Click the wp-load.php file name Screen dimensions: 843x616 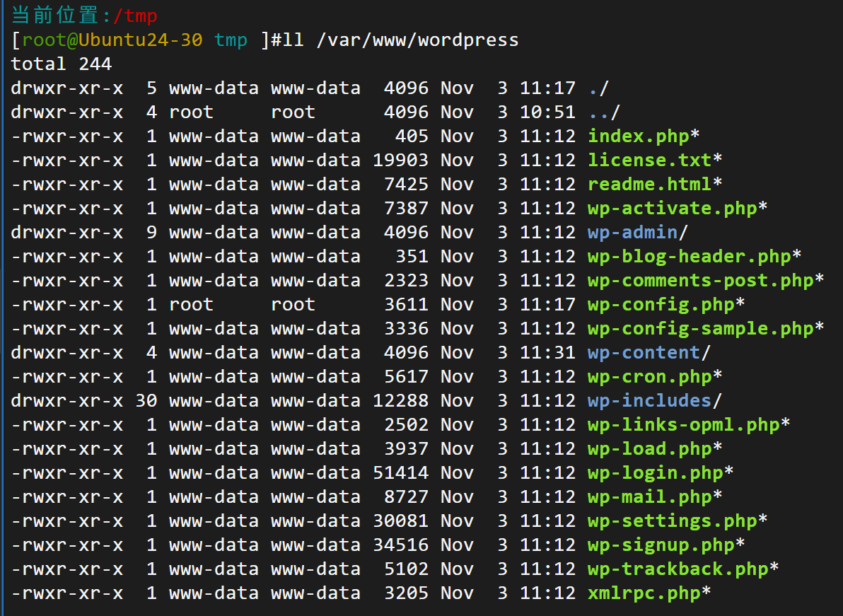[649, 449]
